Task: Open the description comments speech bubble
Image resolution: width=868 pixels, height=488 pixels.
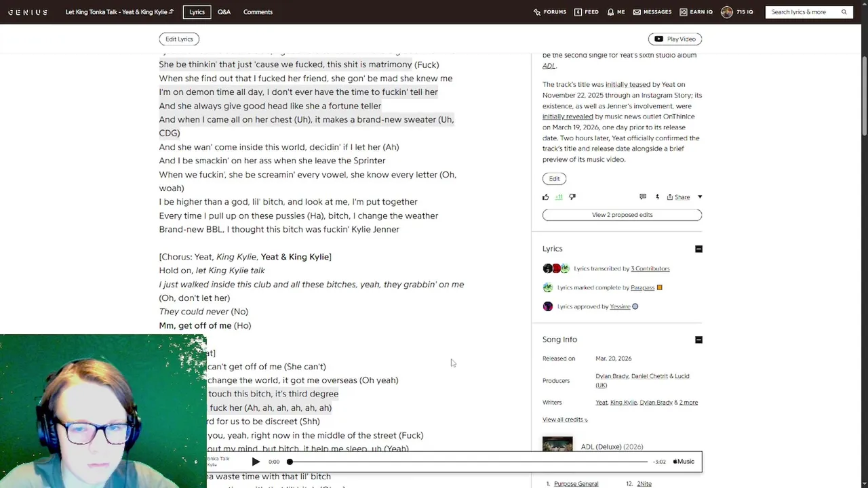Action: click(x=643, y=197)
